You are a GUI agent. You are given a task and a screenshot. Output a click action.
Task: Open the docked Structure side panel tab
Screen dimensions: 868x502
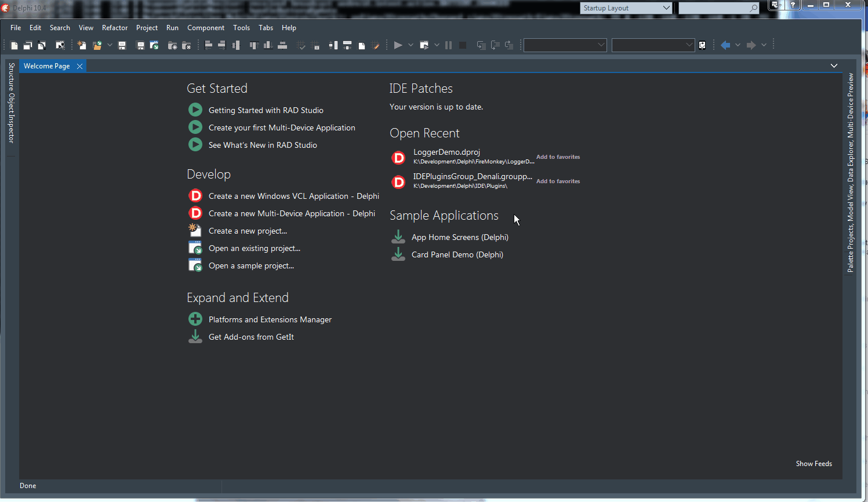click(x=11, y=77)
